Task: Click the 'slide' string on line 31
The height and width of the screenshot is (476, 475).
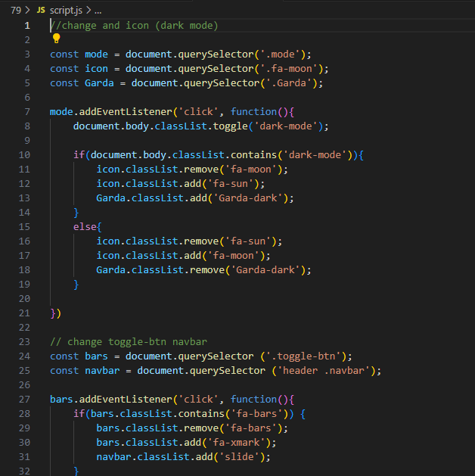Action: click(x=239, y=456)
